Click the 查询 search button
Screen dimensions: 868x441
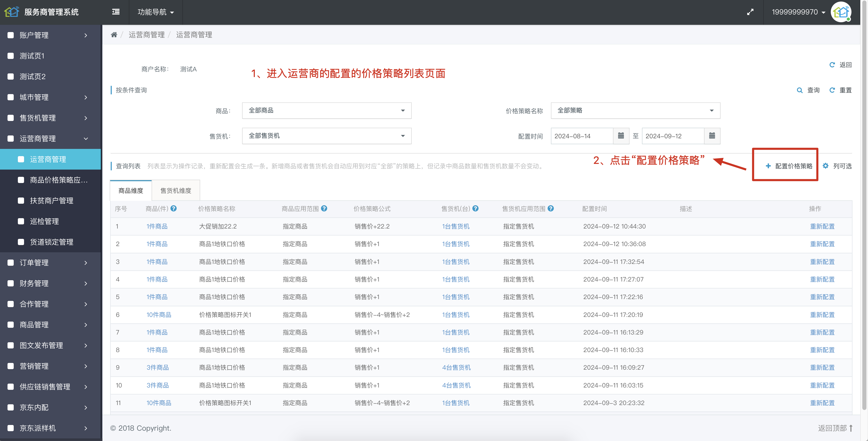pos(808,90)
